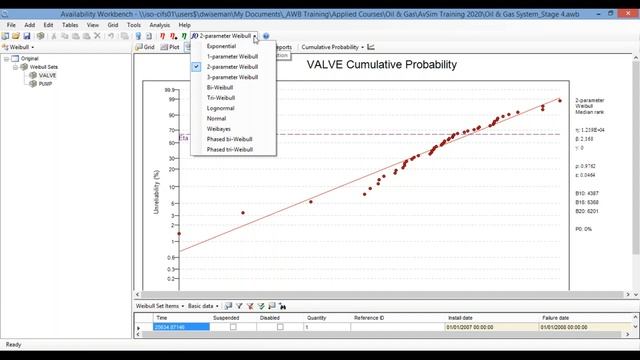The width and height of the screenshot is (640, 360).
Task: Click the plot vertical scrollbar down arrow
Action: (636, 294)
